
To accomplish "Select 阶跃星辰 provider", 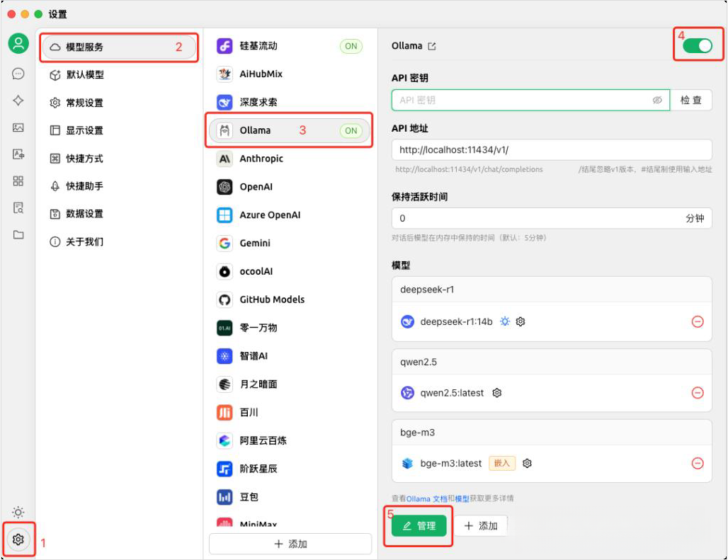I will pos(290,469).
